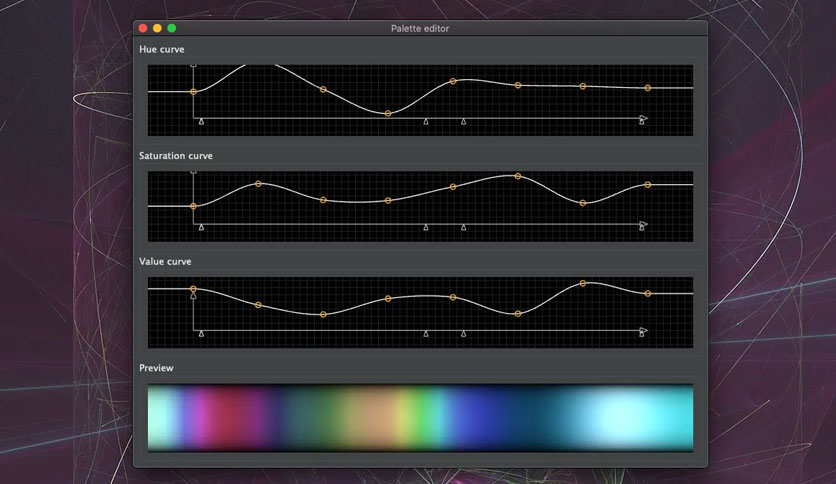Click the arrow end marker of the Saturation curve axis
Screen dimensions: 836x484
click(x=644, y=225)
